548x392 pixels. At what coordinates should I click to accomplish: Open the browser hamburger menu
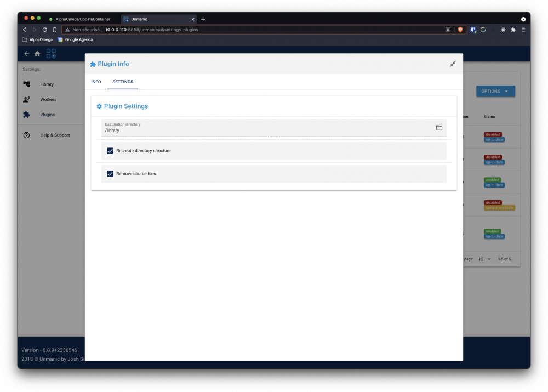click(523, 30)
